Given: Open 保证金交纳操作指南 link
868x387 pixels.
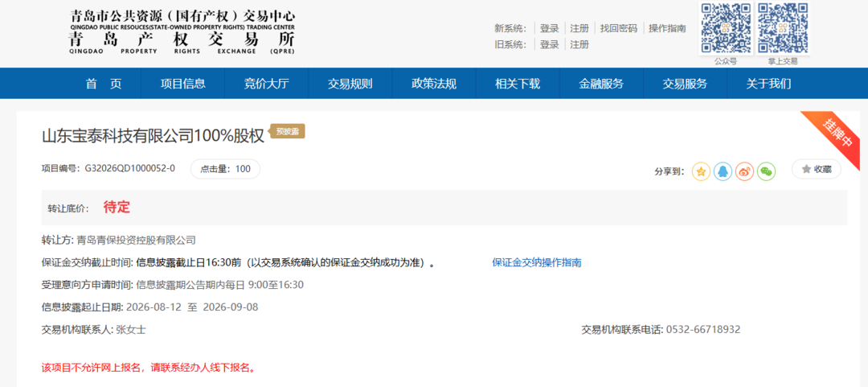Looking at the screenshot, I should (536, 263).
